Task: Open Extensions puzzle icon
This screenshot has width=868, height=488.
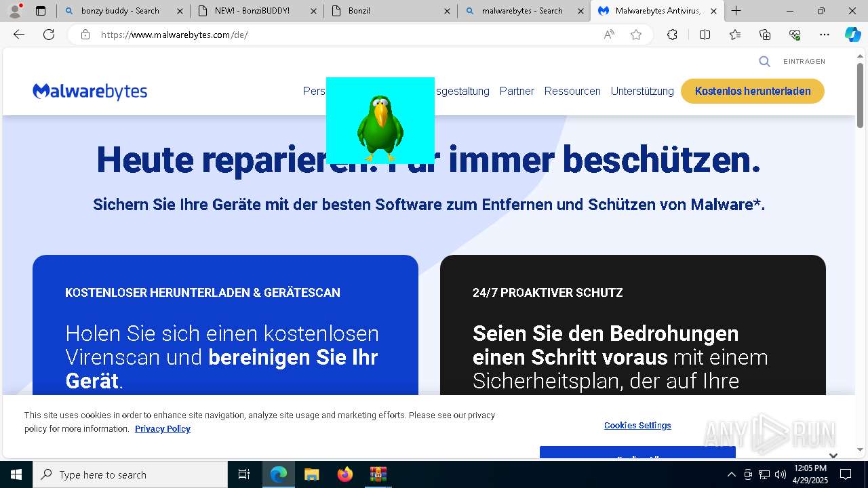Action: (672, 35)
